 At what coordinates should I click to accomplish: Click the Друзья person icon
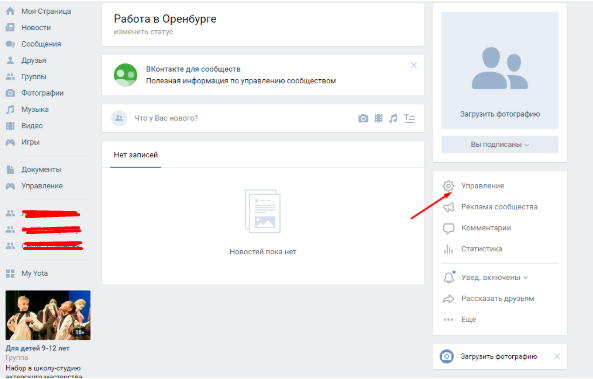tap(10, 60)
